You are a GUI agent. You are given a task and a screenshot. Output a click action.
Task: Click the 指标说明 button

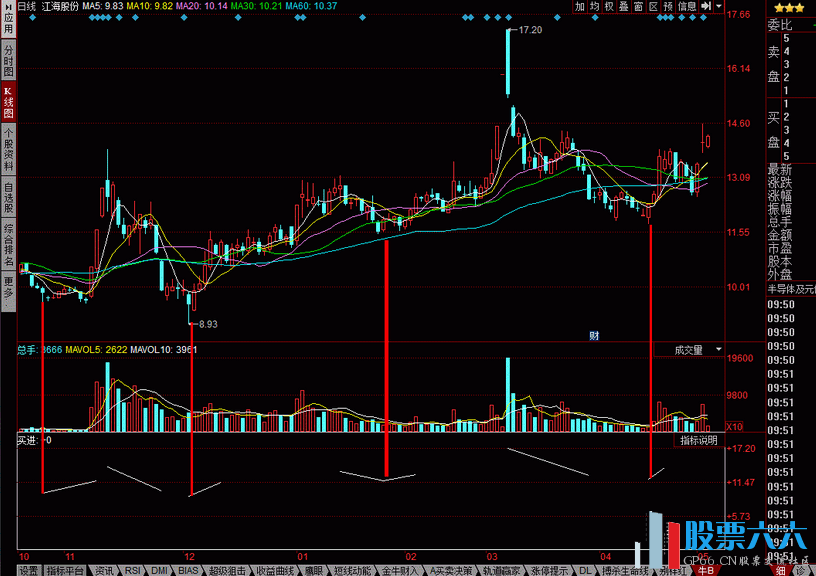(698, 440)
